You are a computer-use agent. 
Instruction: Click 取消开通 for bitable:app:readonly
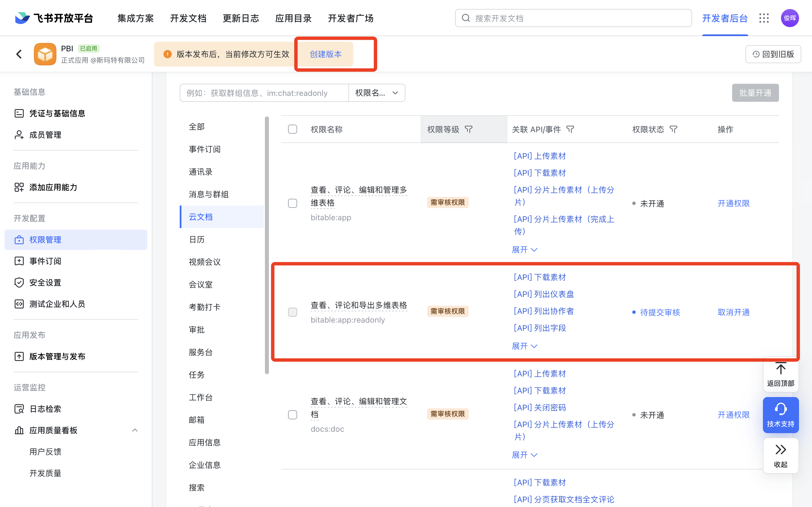733,312
